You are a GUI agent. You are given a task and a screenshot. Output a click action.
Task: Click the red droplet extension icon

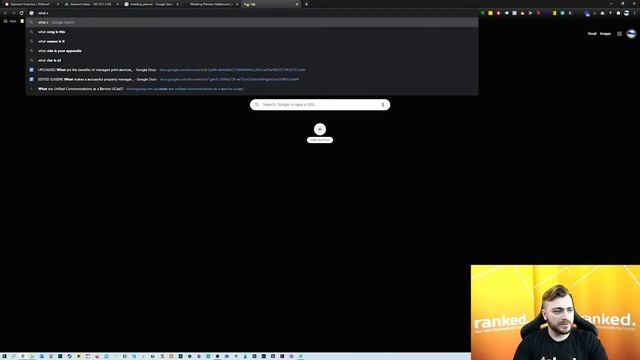tap(498, 13)
